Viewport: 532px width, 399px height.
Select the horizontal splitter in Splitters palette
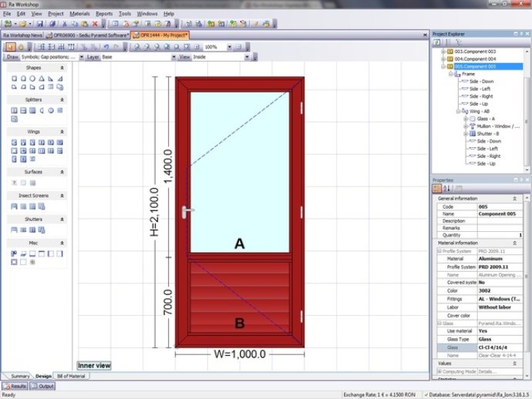23,110
